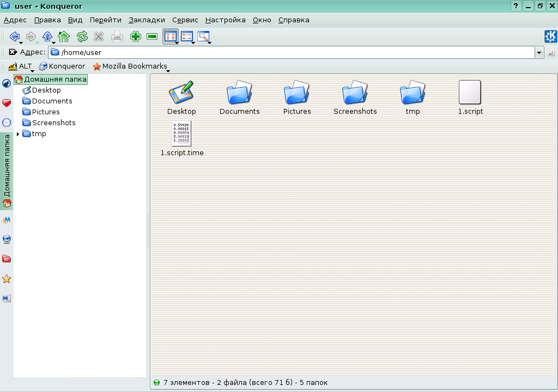Go to the Home folder via toolbar
This screenshot has width=558, height=392.
pos(65,36)
